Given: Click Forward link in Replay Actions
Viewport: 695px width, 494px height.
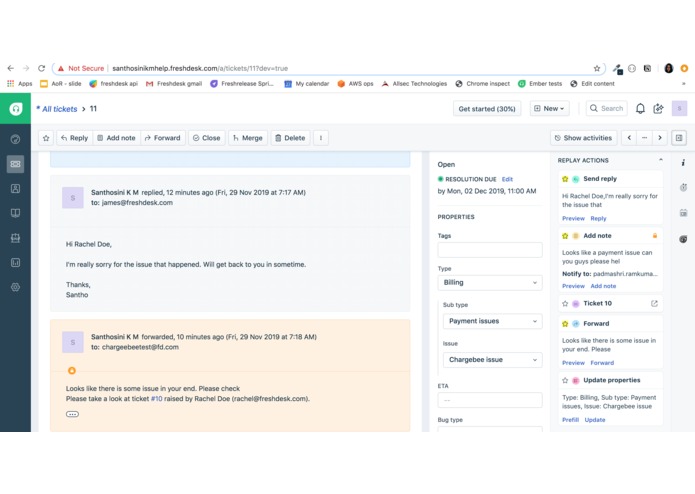Looking at the screenshot, I should (602, 363).
